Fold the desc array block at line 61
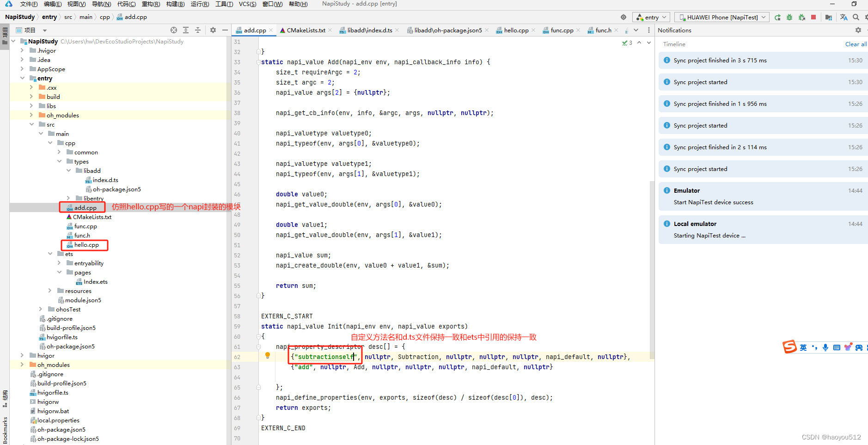The image size is (868, 445). (x=258, y=347)
